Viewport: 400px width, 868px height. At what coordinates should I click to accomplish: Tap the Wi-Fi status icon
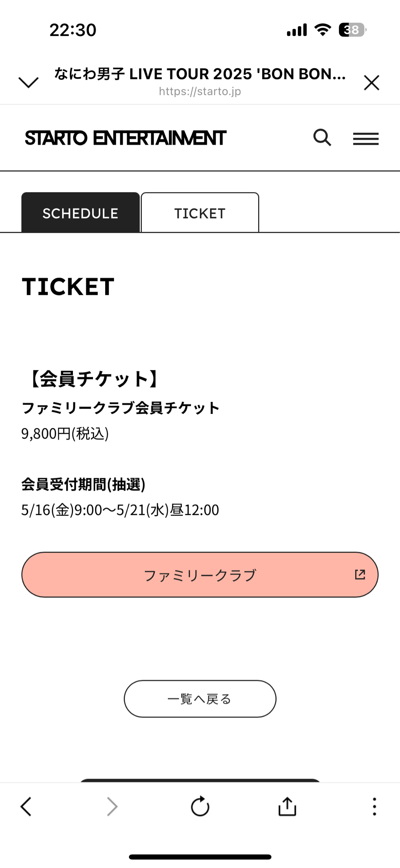coord(323,30)
